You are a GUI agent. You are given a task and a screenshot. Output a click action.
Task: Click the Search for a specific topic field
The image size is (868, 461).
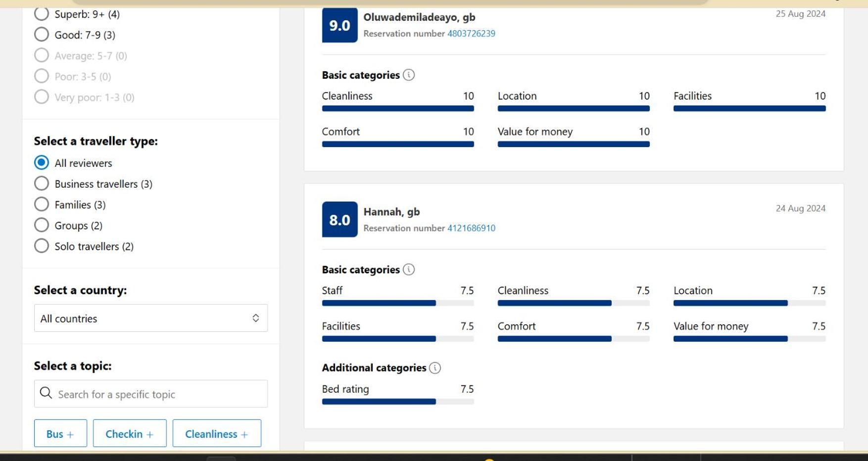150,394
